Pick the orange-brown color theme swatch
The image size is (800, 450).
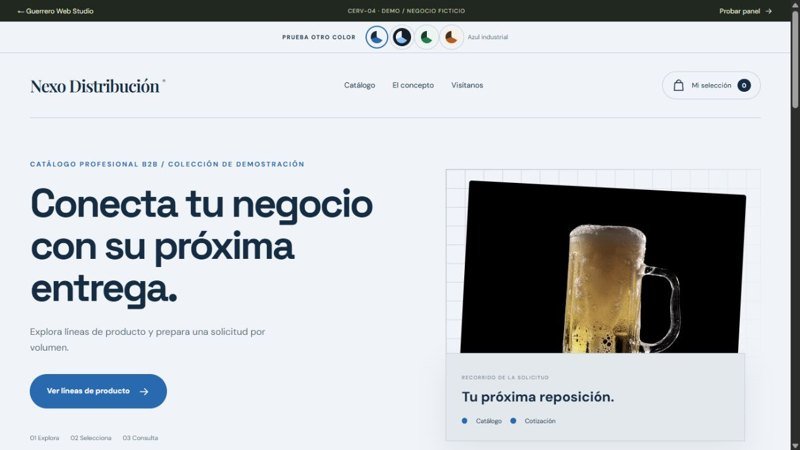[x=451, y=37]
